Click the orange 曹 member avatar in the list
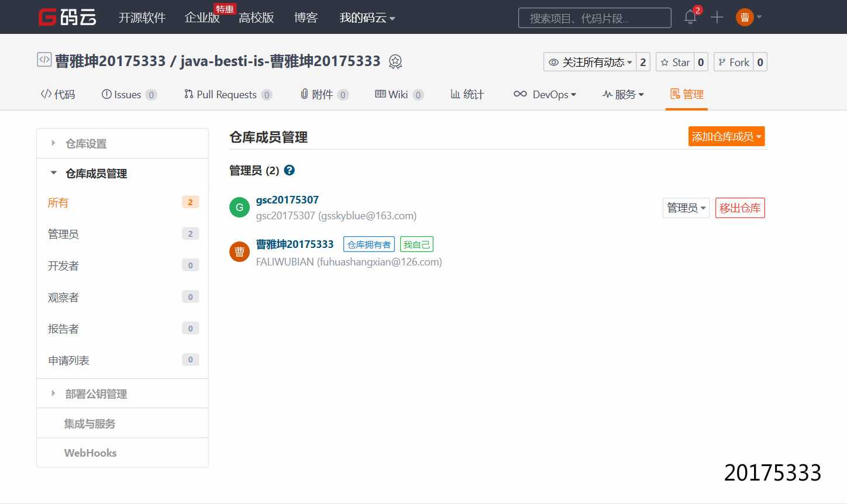 click(x=239, y=252)
